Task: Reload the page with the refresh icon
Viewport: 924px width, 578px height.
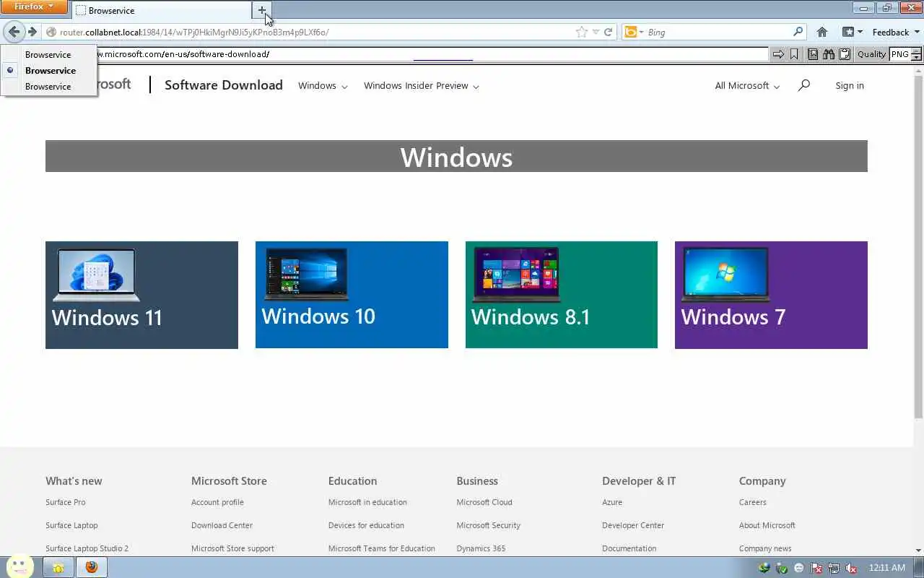Action: [x=608, y=32]
